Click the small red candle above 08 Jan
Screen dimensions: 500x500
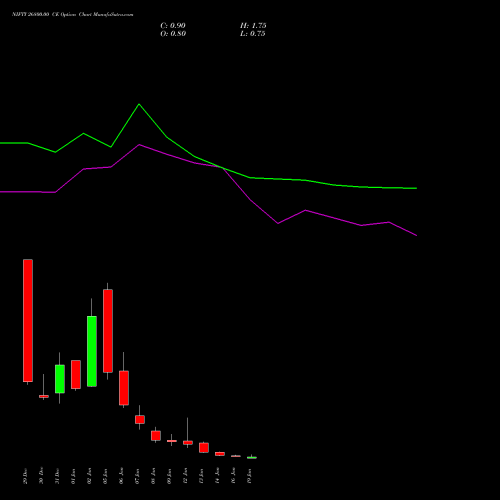click(x=156, y=436)
